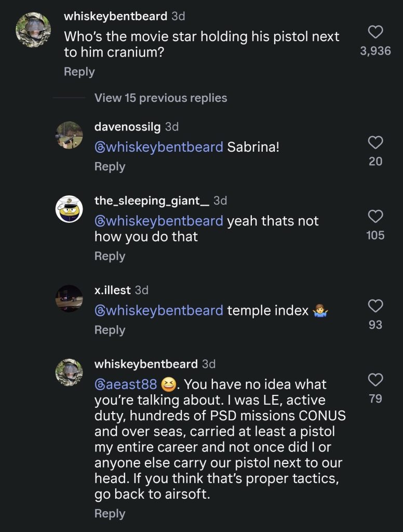Viewport: 403px width, 532px height.
Task: Reply to the_sleeping_giant__'s comment
Action: coord(110,256)
